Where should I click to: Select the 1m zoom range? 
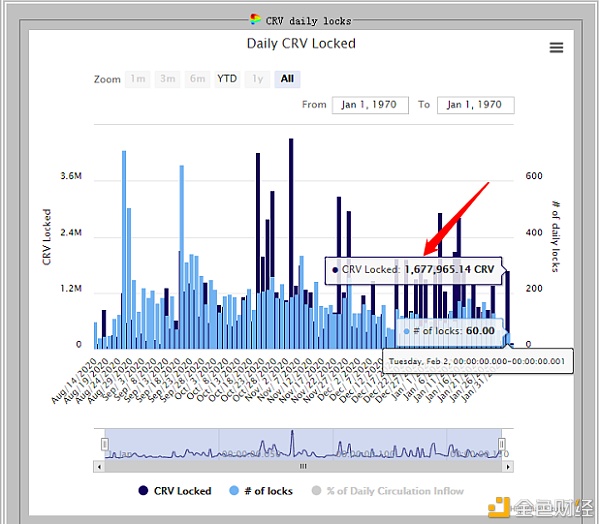tap(137, 79)
